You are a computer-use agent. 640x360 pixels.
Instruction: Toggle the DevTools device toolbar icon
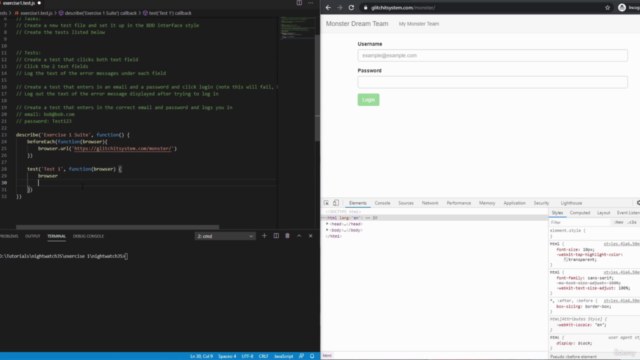tap(336, 203)
